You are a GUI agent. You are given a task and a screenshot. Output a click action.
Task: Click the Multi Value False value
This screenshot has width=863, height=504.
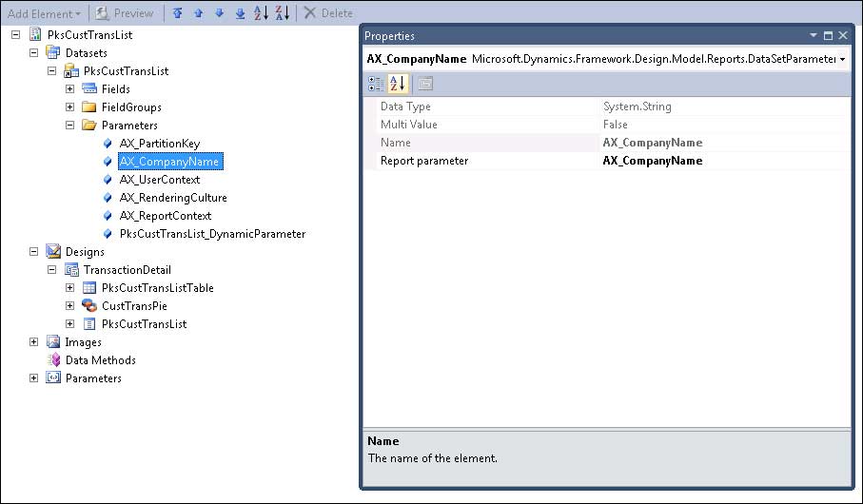[x=616, y=125]
